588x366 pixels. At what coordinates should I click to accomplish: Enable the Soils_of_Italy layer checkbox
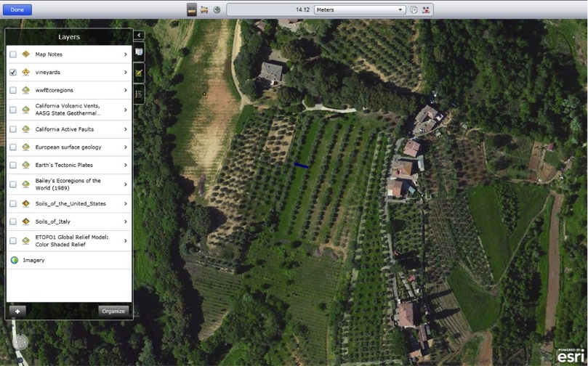pyautogui.click(x=13, y=221)
